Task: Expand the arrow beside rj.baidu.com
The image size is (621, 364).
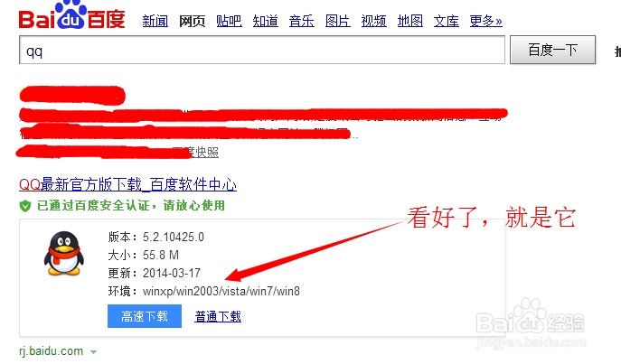Action: [93, 351]
